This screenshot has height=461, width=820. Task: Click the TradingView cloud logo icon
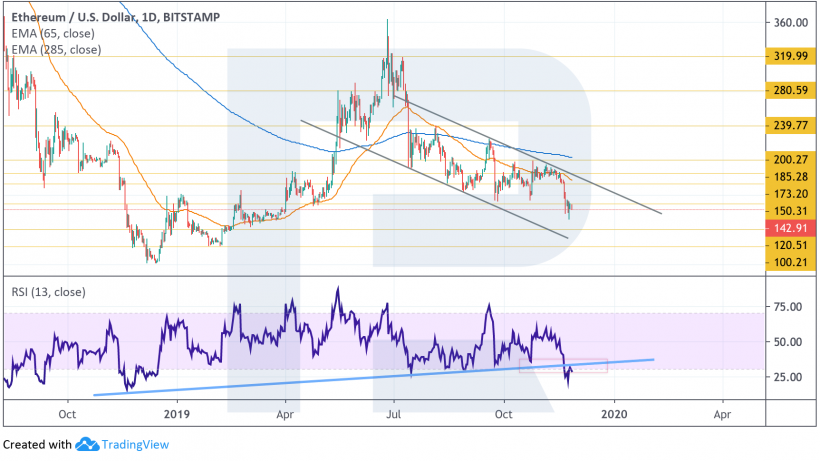(86, 444)
